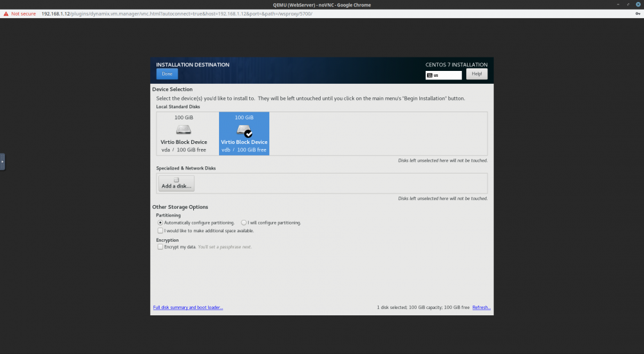Expand the noVNC side control panel handle

(x=3, y=162)
